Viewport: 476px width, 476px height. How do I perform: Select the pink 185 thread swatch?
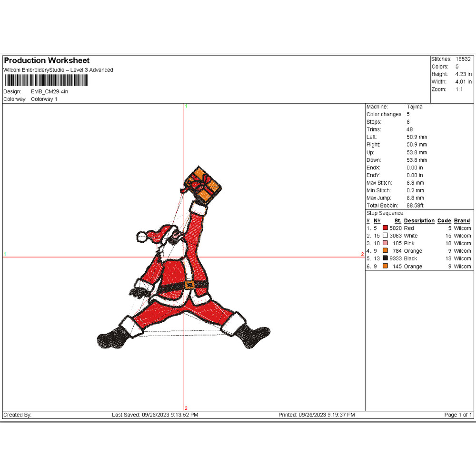point(385,243)
